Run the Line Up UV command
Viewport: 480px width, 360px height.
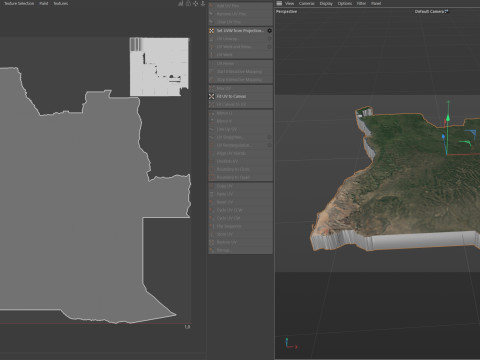pyautogui.click(x=240, y=129)
